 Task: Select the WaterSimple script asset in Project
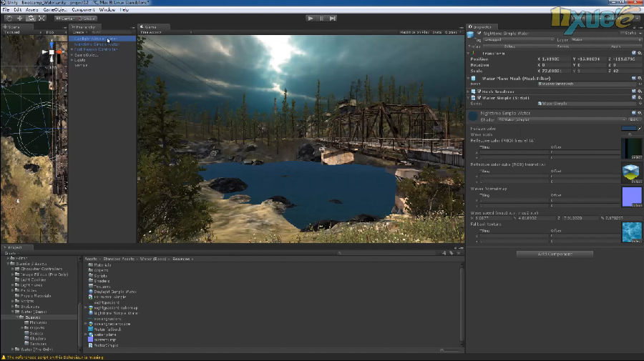coord(104,345)
